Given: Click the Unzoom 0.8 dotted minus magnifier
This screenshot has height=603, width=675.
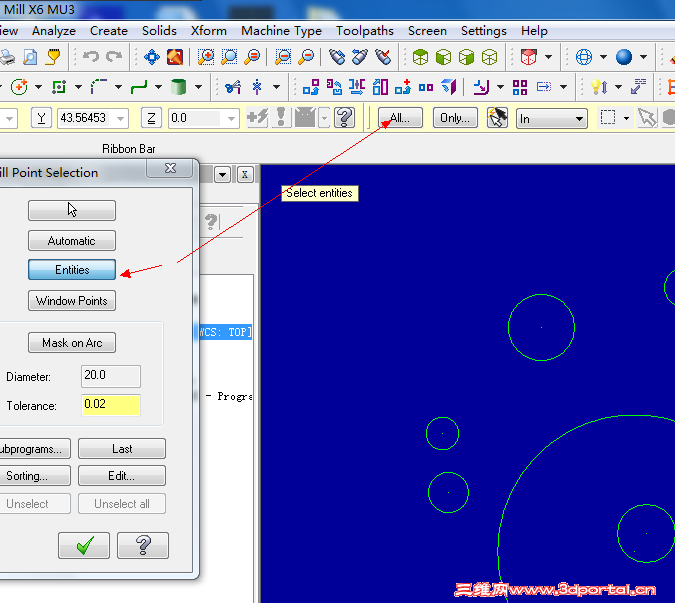Looking at the screenshot, I should (283, 57).
